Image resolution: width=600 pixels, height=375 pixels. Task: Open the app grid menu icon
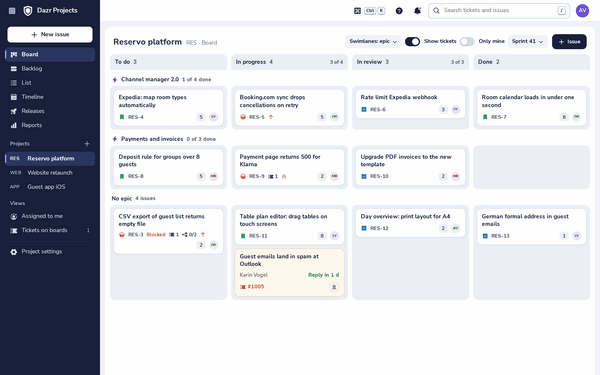coord(12,11)
